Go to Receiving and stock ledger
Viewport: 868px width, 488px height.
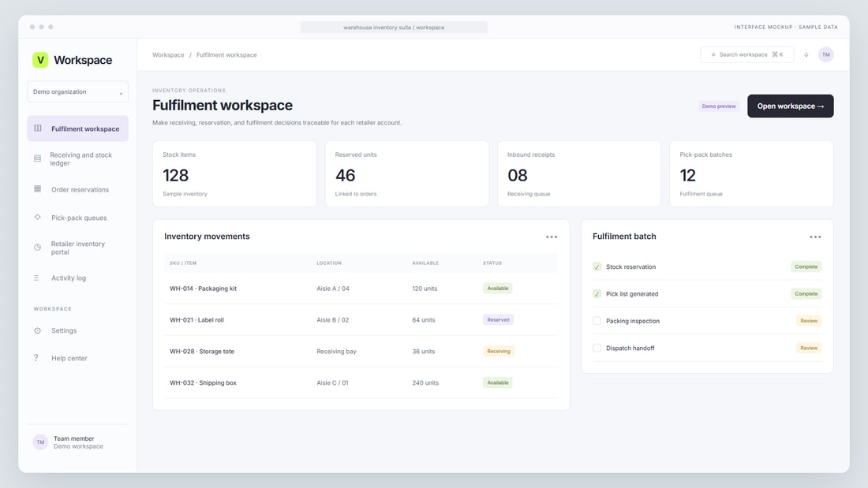77,158
